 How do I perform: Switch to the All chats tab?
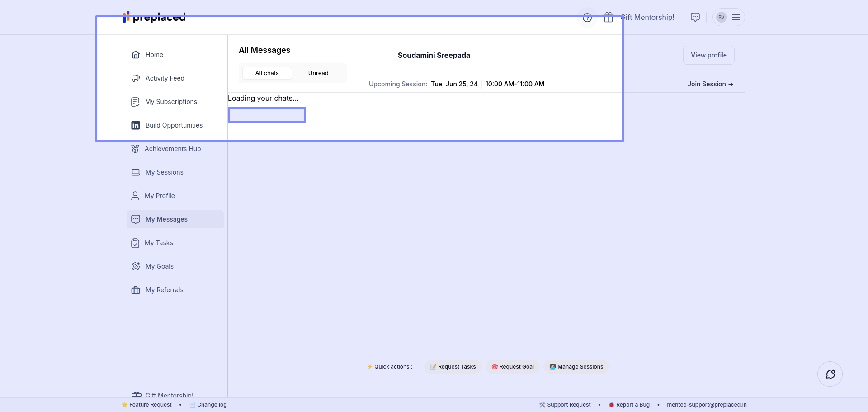(267, 73)
